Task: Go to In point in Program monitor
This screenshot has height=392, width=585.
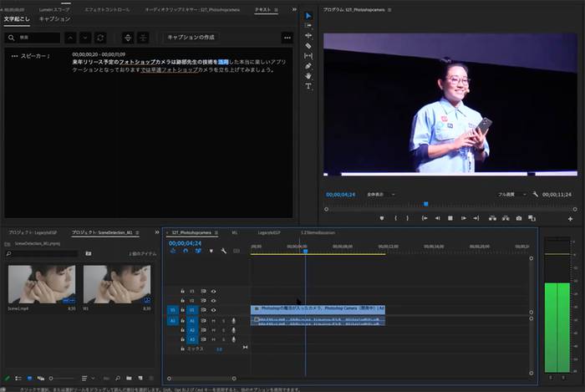Action: tap(425, 218)
